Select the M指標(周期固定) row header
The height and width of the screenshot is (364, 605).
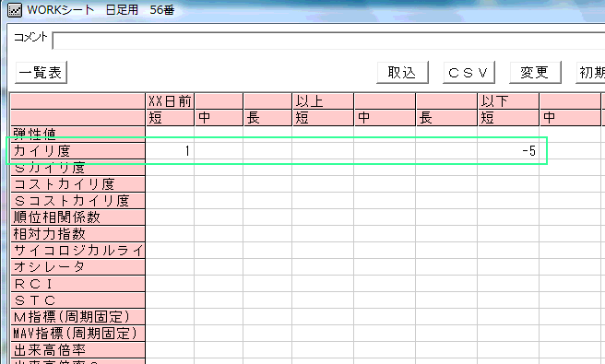[x=78, y=317]
